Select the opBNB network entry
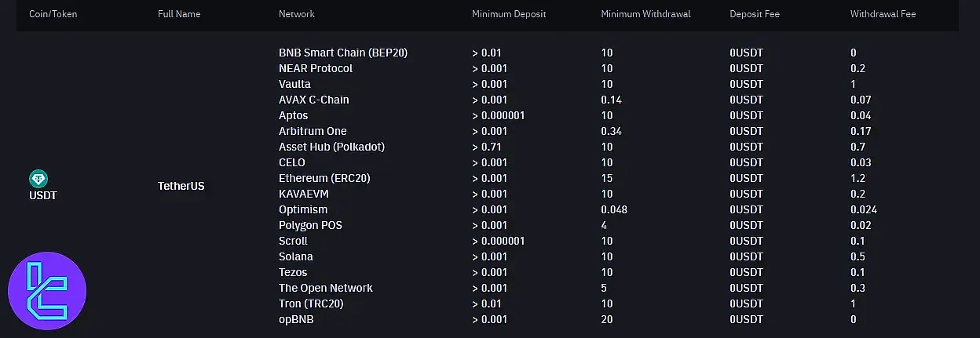 click(297, 319)
